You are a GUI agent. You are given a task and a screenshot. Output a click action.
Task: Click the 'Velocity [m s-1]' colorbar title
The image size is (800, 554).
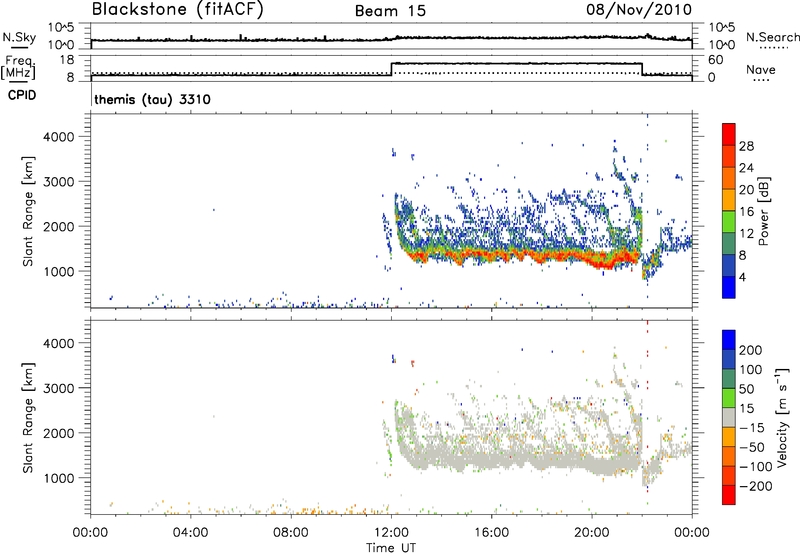pos(782,417)
